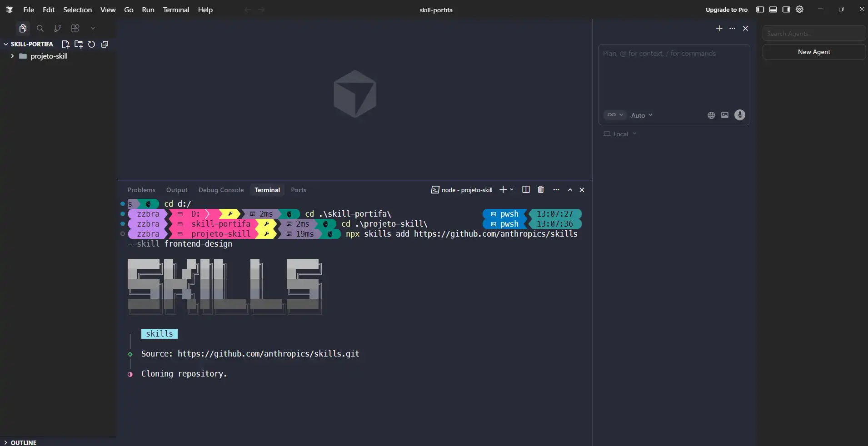Open the Terminal menu in menu bar
Image resolution: width=868 pixels, height=446 pixels.
[x=176, y=10]
